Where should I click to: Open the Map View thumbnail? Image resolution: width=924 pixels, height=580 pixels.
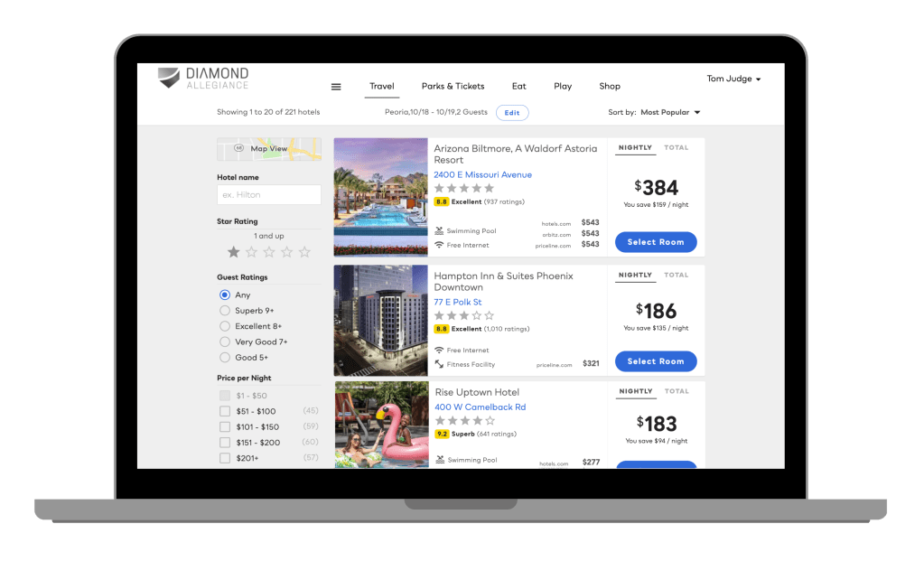[x=269, y=149]
